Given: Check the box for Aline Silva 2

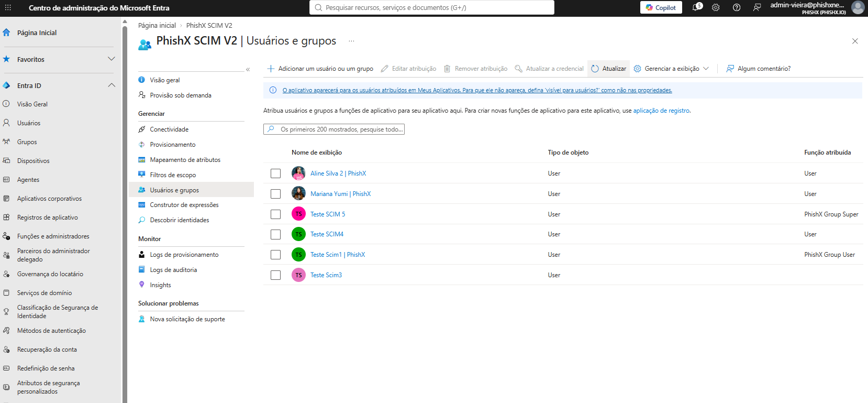Looking at the screenshot, I should pyautogui.click(x=275, y=173).
